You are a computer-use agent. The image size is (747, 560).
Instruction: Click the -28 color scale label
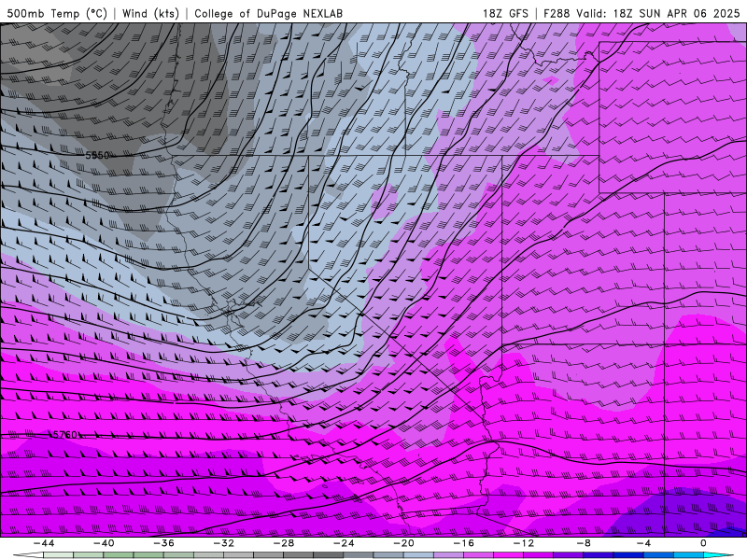(284, 543)
